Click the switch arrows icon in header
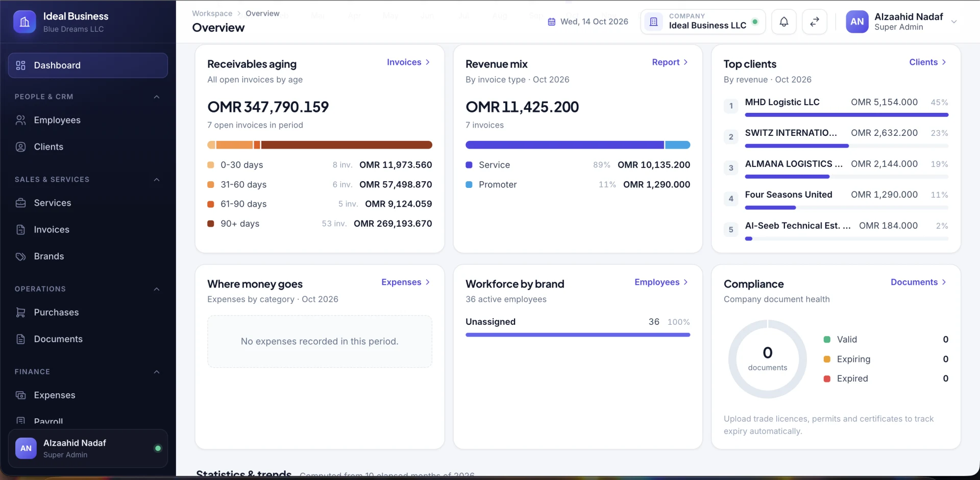Viewport: 980px width, 480px height. [815, 22]
